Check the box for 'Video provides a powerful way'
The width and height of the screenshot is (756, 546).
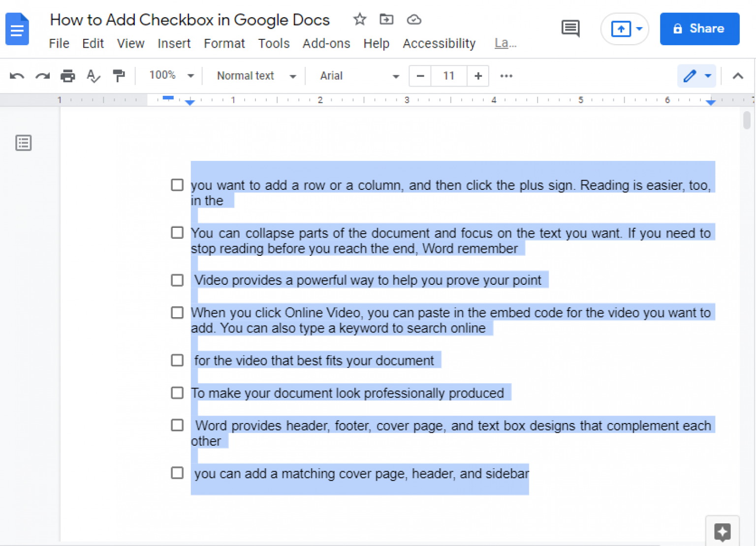(177, 280)
